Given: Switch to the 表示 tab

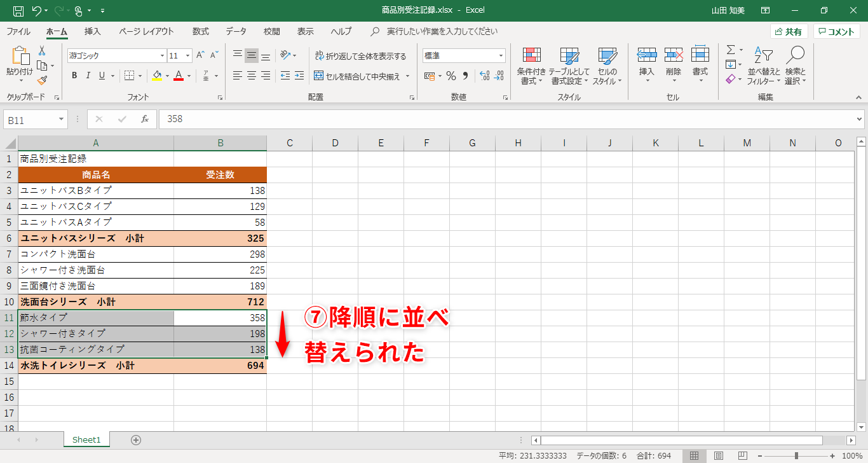Looking at the screenshot, I should pyautogui.click(x=306, y=31).
